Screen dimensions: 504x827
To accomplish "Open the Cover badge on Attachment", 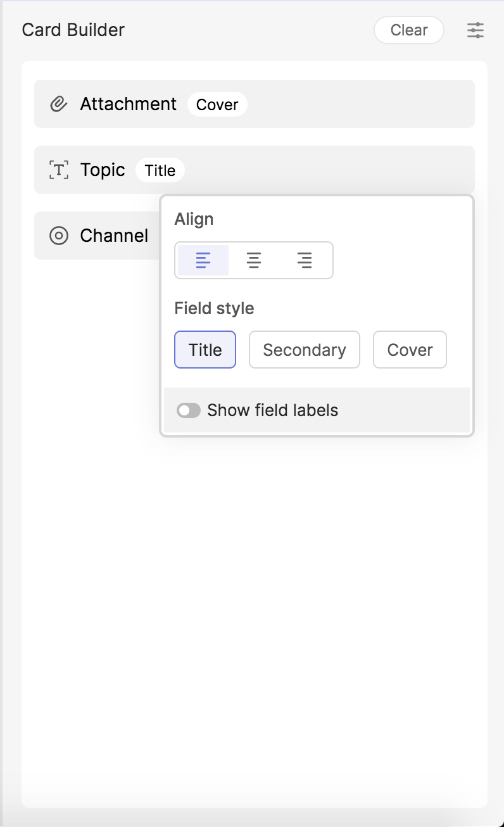I will click(x=217, y=104).
